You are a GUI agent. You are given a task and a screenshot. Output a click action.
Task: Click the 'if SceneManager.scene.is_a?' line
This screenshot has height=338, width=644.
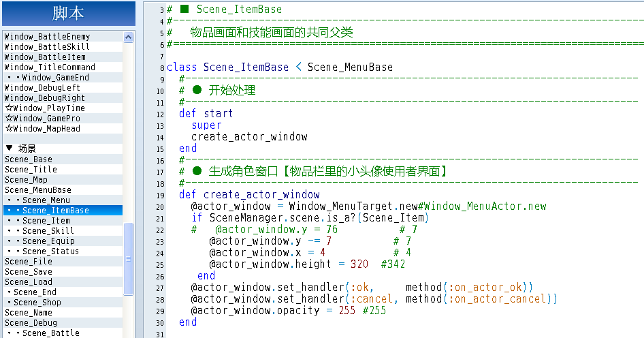click(x=310, y=217)
